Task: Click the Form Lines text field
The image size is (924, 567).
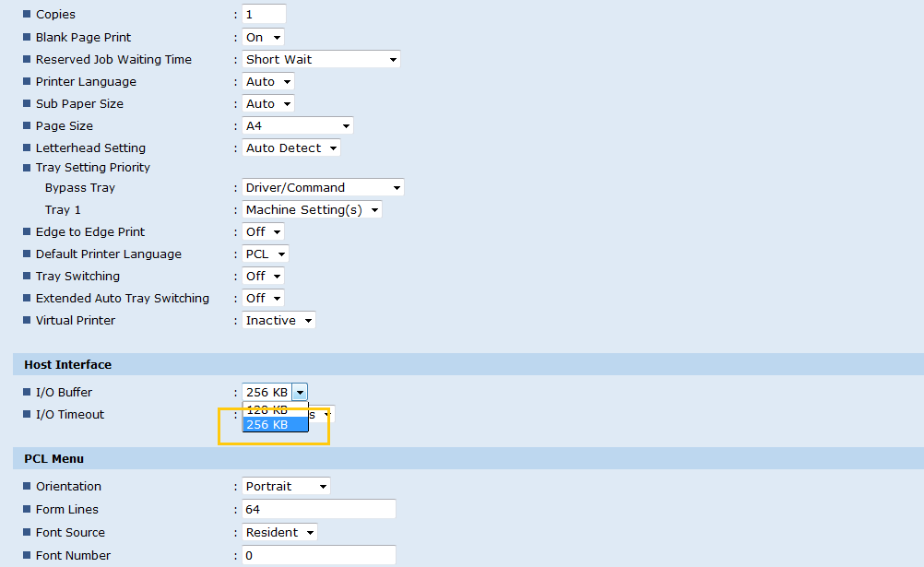Action: click(x=318, y=510)
